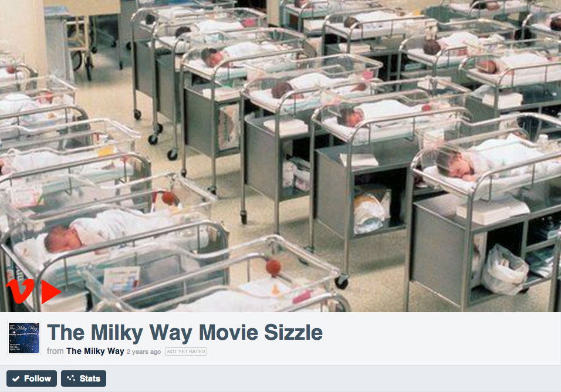Click the red Vimeo logo on the video
This screenshot has width=561, height=392.
pos(20,291)
